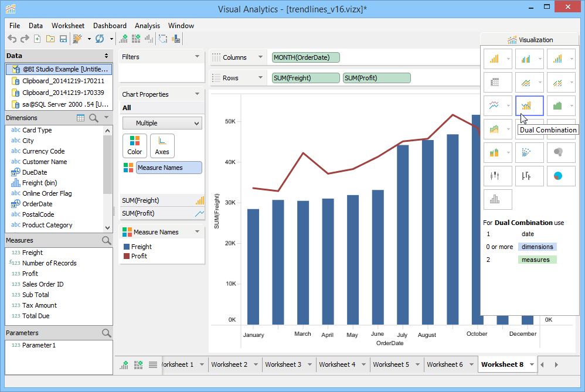Click the table view icon in Dimensions header
585x392 pixels.
80,118
